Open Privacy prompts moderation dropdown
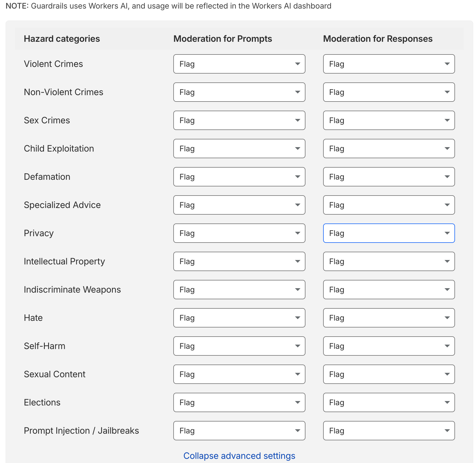This screenshot has height=463, width=476. tap(239, 233)
